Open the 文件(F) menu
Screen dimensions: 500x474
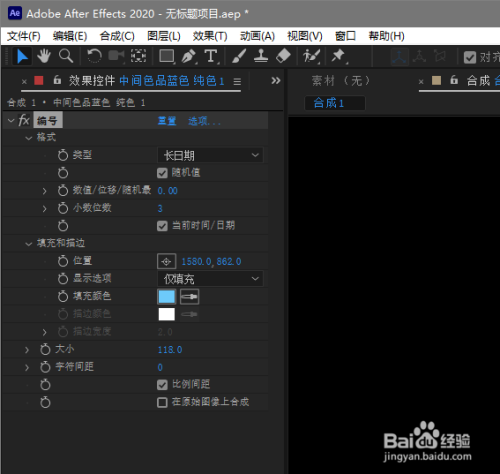(x=24, y=36)
